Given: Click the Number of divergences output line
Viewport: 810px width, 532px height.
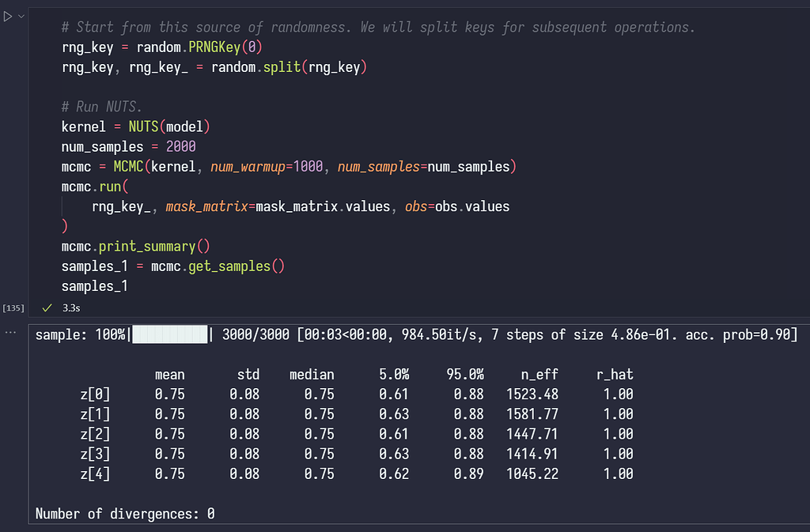Looking at the screenshot, I should coord(123,513).
